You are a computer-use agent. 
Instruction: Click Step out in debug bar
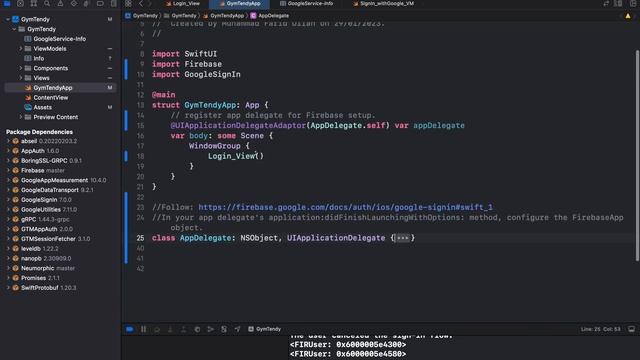point(184,329)
